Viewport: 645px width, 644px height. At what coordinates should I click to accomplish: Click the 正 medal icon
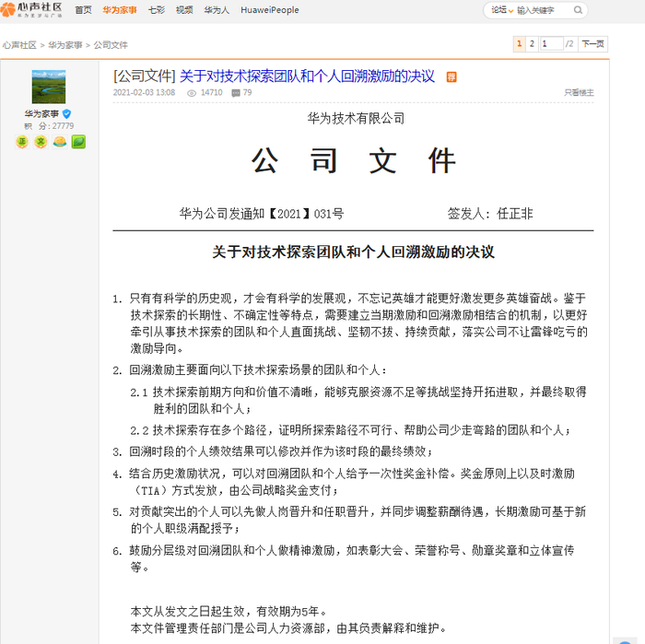pos(22,142)
